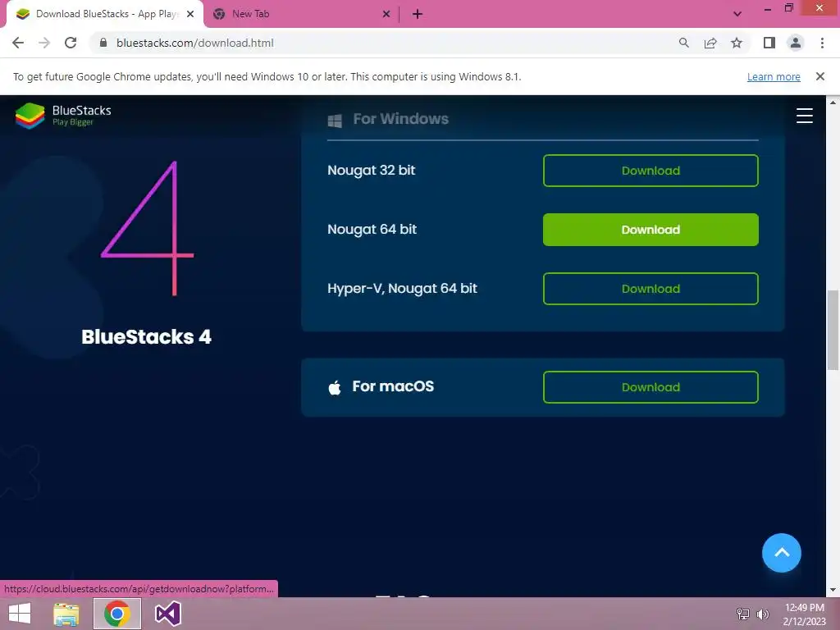This screenshot has height=630, width=840.
Task: Click the scrollbar up arrow
Action: [833, 102]
